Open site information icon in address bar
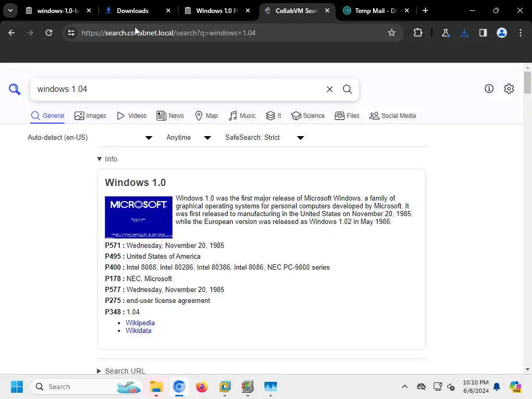This screenshot has height=399, width=532. pyautogui.click(x=71, y=33)
